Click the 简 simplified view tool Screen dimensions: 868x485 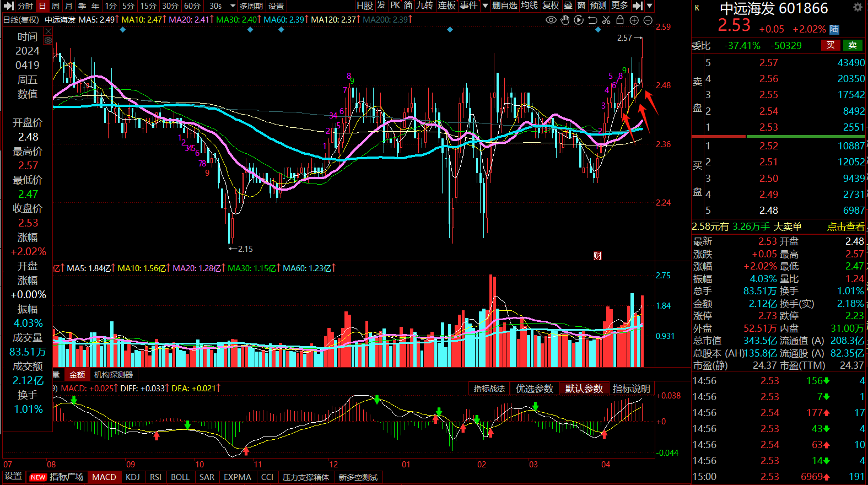(408, 6)
